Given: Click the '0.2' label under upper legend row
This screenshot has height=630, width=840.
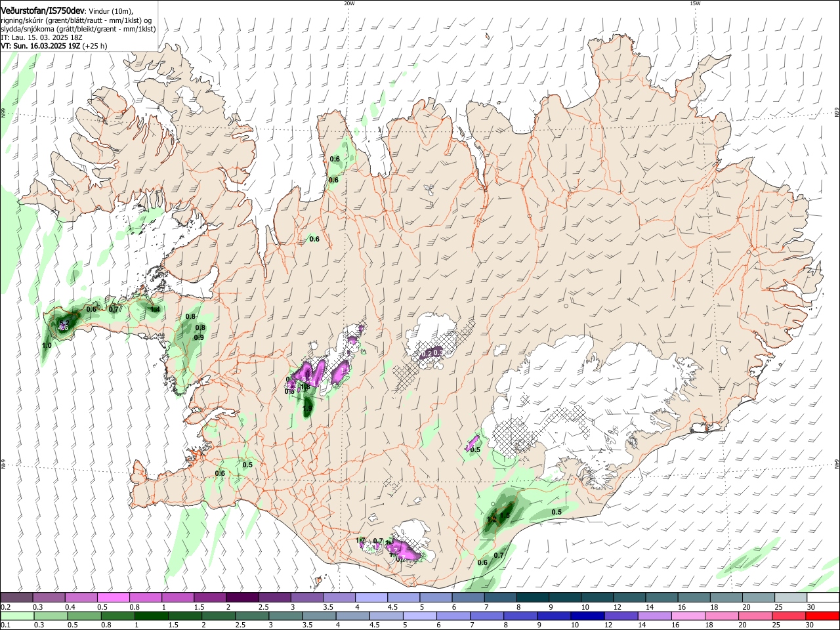Looking at the screenshot, I should click(x=5, y=607).
